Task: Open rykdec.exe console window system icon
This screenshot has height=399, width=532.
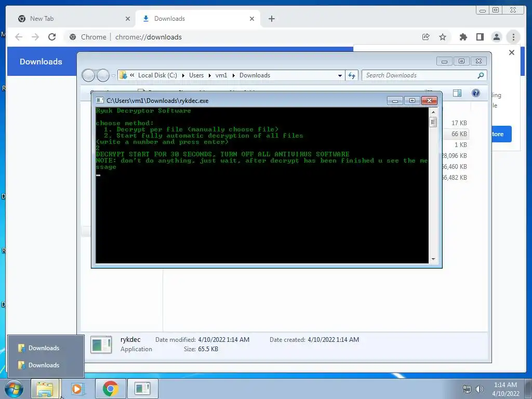Action: pyautogui.click(x=100, y=100)
